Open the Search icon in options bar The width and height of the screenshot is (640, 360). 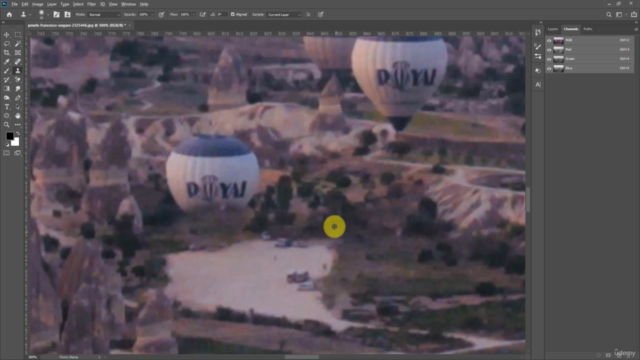(x=609, y=14)
